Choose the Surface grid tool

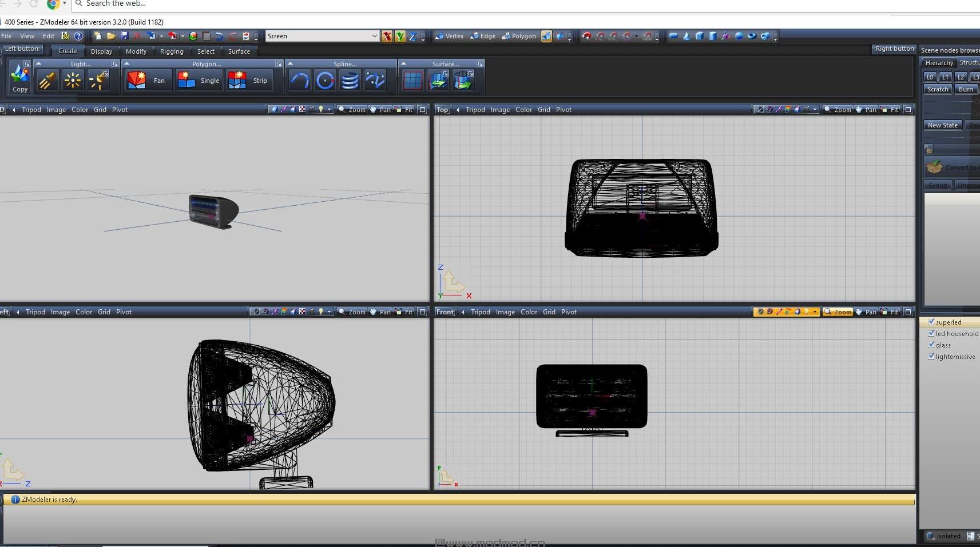pos(412,81)
